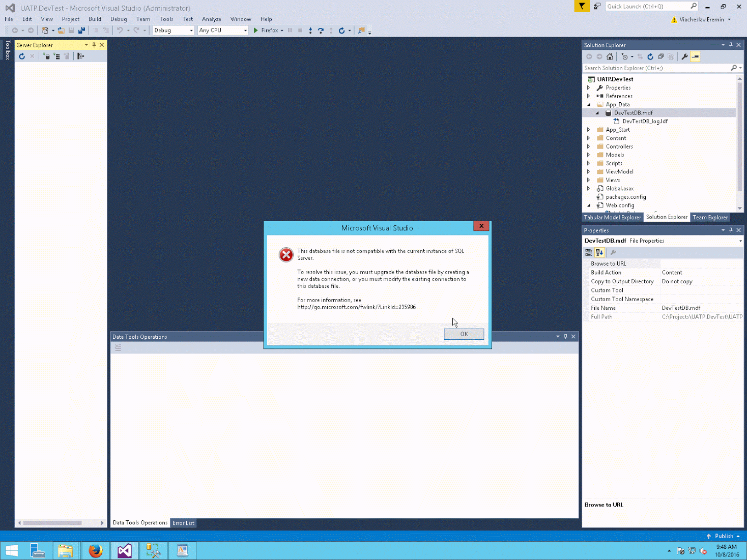This screenshot has width=747, height=560.
Task: Click the feedback icon beside Quick Launch
Action: point(597,7)
